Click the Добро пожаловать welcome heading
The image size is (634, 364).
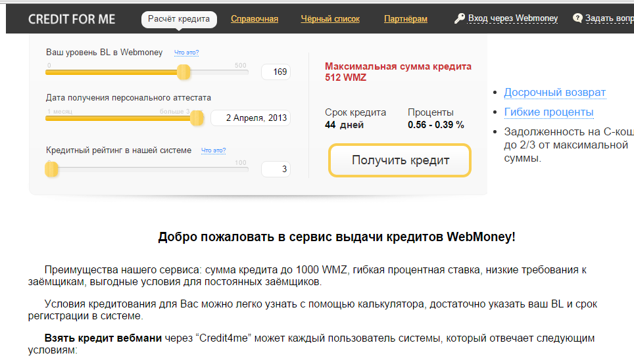tap(337, 237)
